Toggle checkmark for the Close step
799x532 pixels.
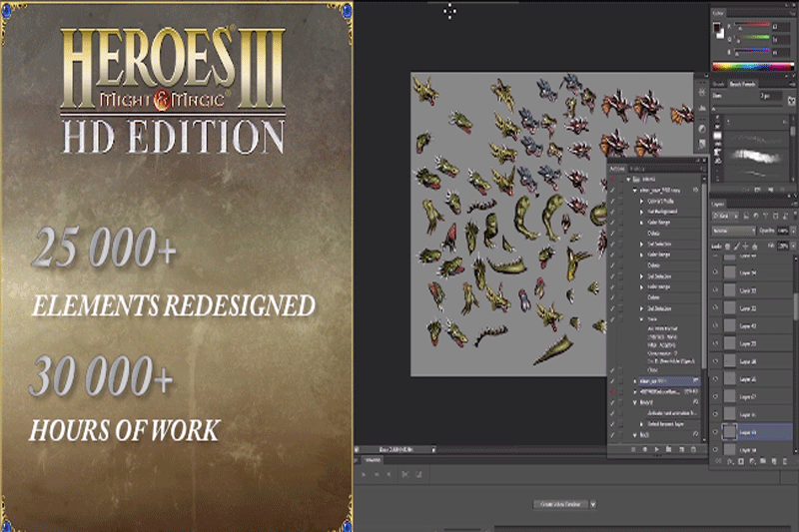[613, 370]
